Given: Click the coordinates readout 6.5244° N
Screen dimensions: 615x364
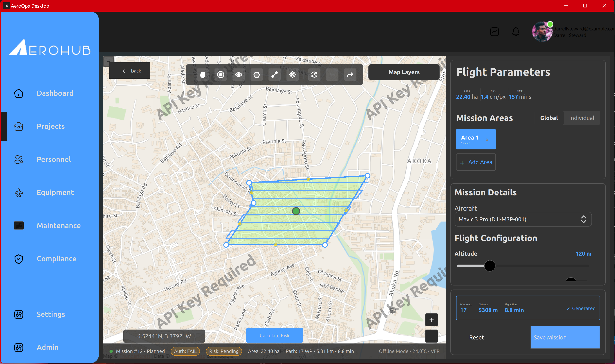Looking at the screenshot, I should [164, 336].
